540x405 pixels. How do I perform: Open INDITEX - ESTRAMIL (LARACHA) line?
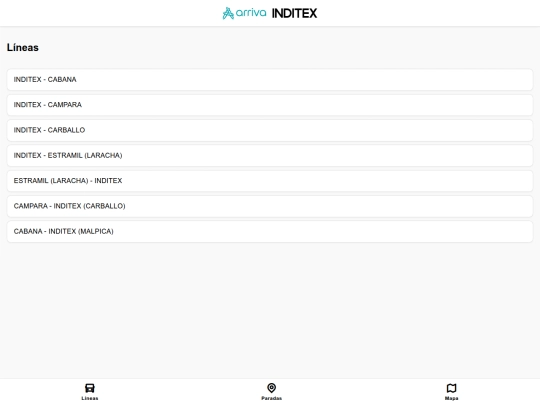pyautogui.click(x=270, y=155)
